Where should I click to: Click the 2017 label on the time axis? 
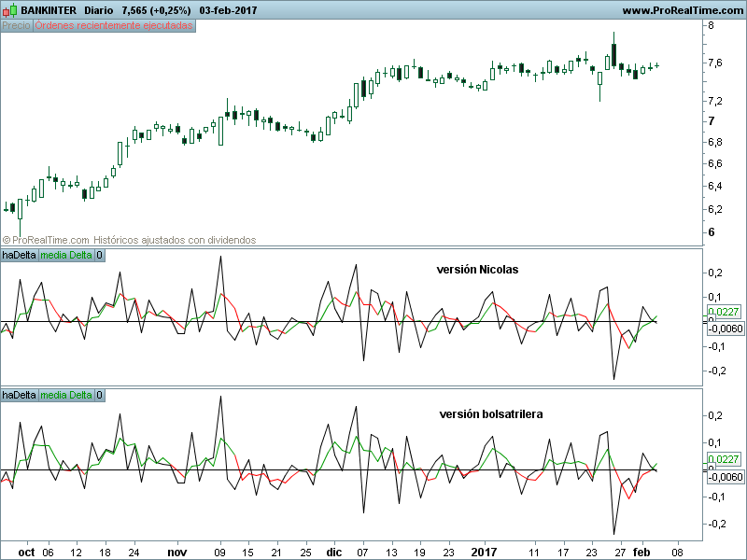[x=484, y=553]
